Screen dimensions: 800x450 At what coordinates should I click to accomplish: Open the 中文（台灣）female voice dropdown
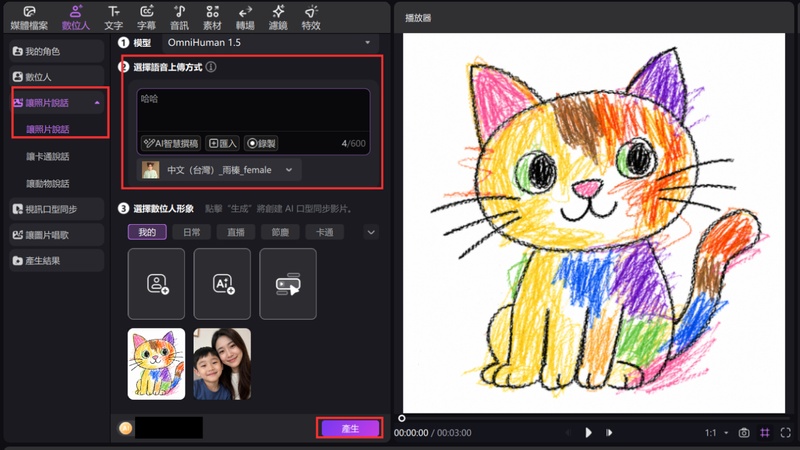coord(219,170)
